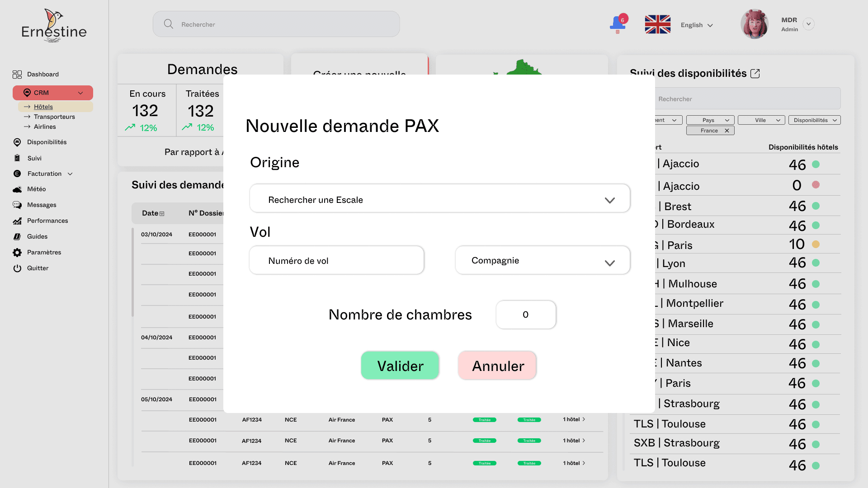This screenshot has width=868, height=488.
Task: Open Météo cloud icon in sidebar
Action: pyautogui.click(x=17, y=189)
